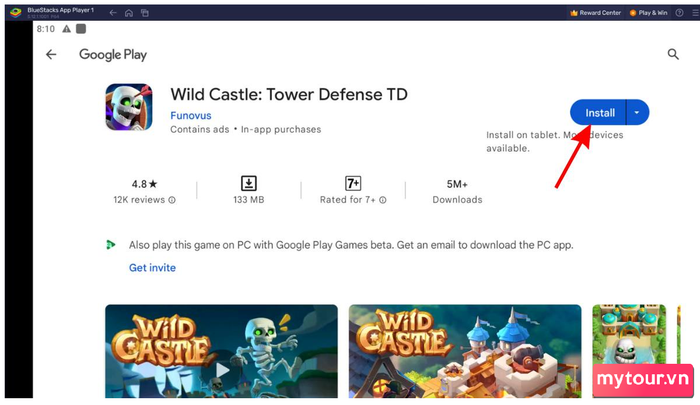Open the BlueStacks recent apps icon
Viewport: 700px width, 405px height.
point(145,13)
